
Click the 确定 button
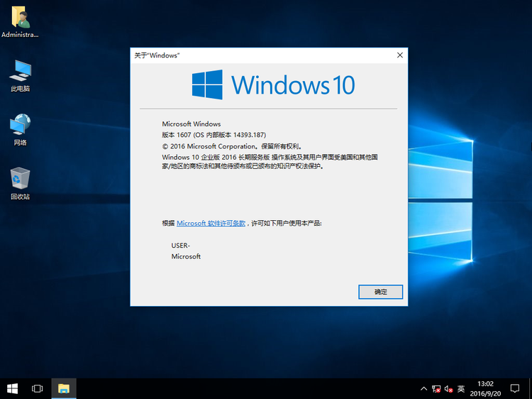(x=380, y=292)
